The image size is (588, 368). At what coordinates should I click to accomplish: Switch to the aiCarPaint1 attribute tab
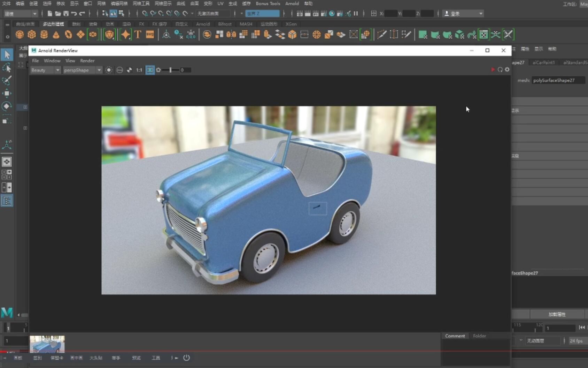pos(543,62)
